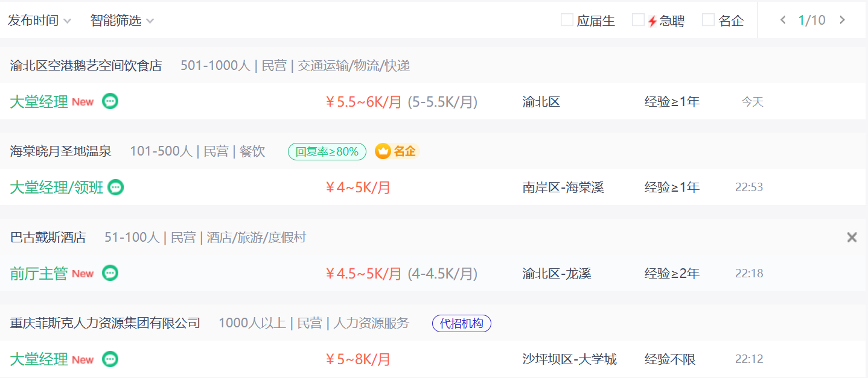Tick the 急聘 checkbox

pyautogui.click(x=638, y=20)
